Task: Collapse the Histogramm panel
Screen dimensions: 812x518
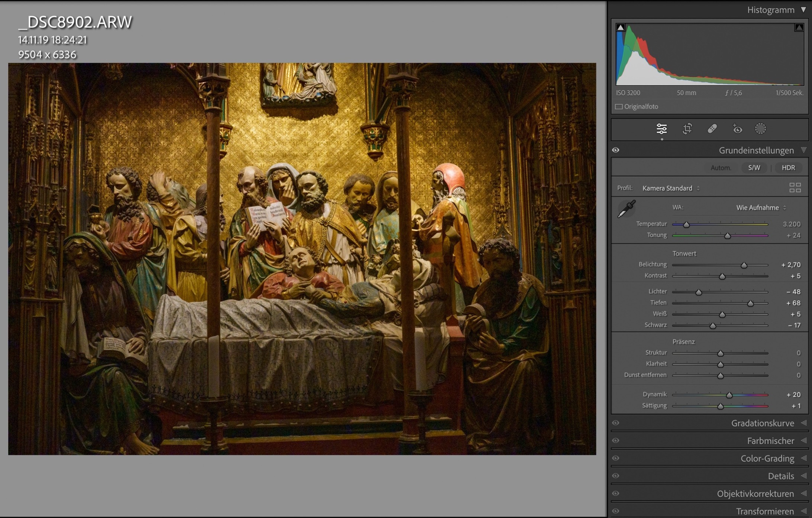Action: tap(804, 10)
